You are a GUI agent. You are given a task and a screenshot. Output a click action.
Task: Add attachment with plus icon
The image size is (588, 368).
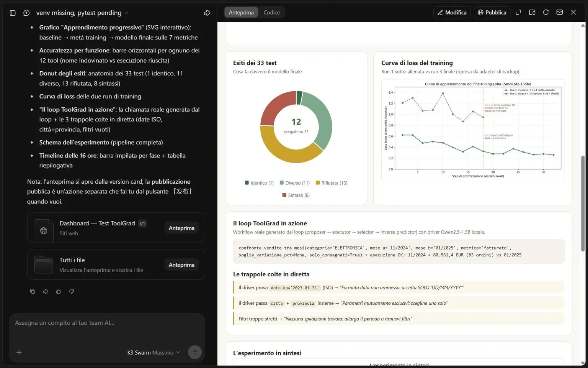[x=19, y=352]
